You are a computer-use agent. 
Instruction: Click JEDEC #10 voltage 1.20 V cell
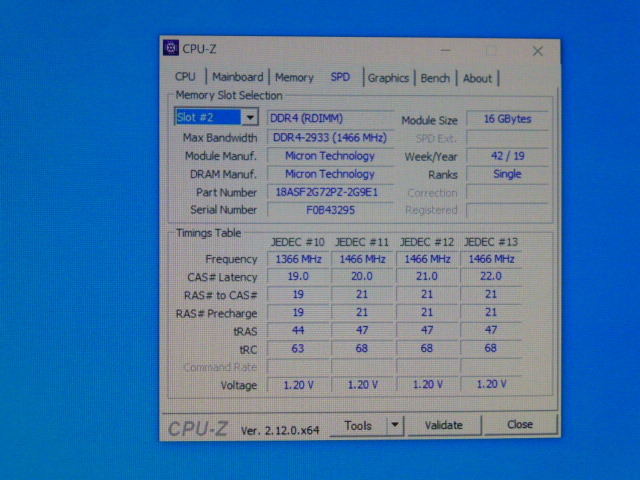pyautogui.click(x=298, y=385)
